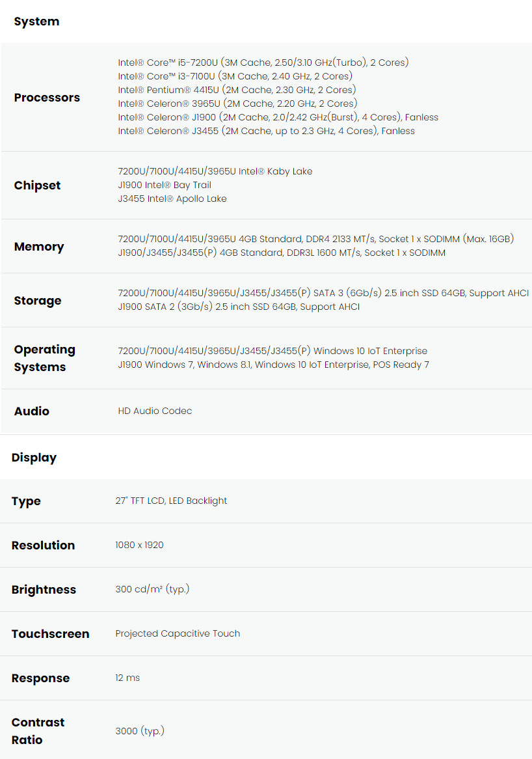The width and height of the screenshot is (532, 759).
Task: Click the J3455 Intel Apollo Lake text
Action: (172, 199)
